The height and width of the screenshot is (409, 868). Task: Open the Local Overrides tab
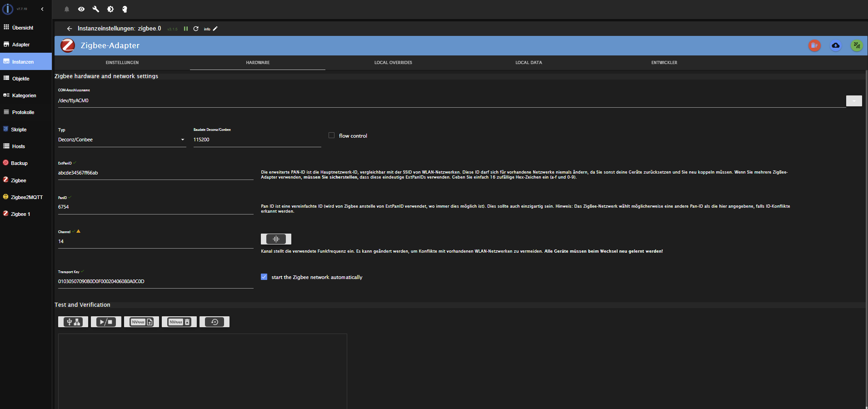[393, 63]
